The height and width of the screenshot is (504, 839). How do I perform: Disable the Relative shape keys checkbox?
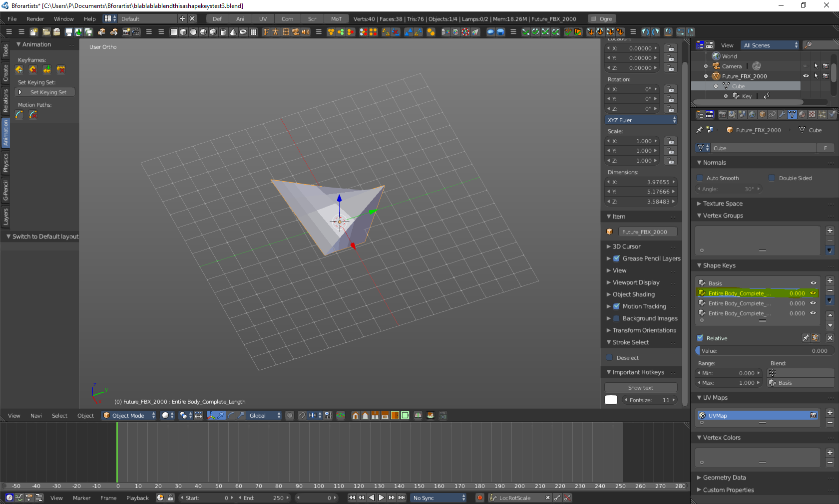click(700, 338)
